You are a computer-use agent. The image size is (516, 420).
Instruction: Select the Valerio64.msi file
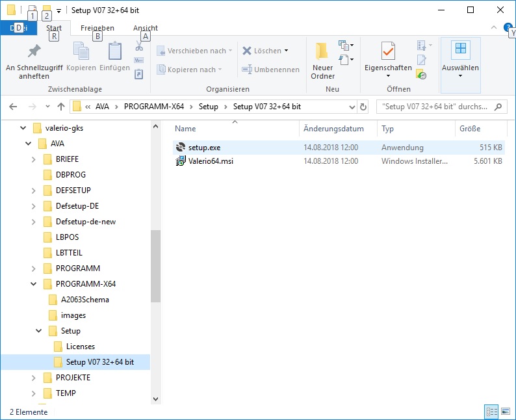coord(211,161)
